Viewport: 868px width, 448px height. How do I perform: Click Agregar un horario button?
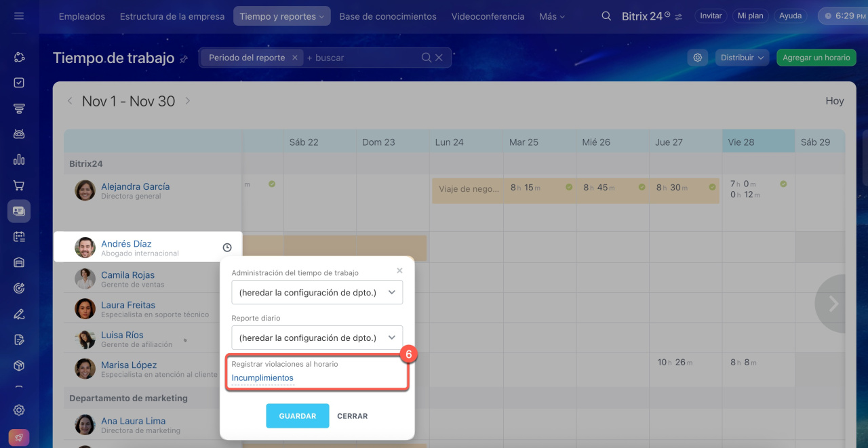(816, 58)
